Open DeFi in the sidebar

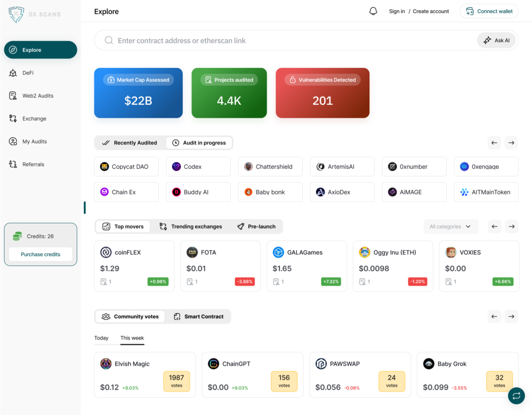point(28,73)
